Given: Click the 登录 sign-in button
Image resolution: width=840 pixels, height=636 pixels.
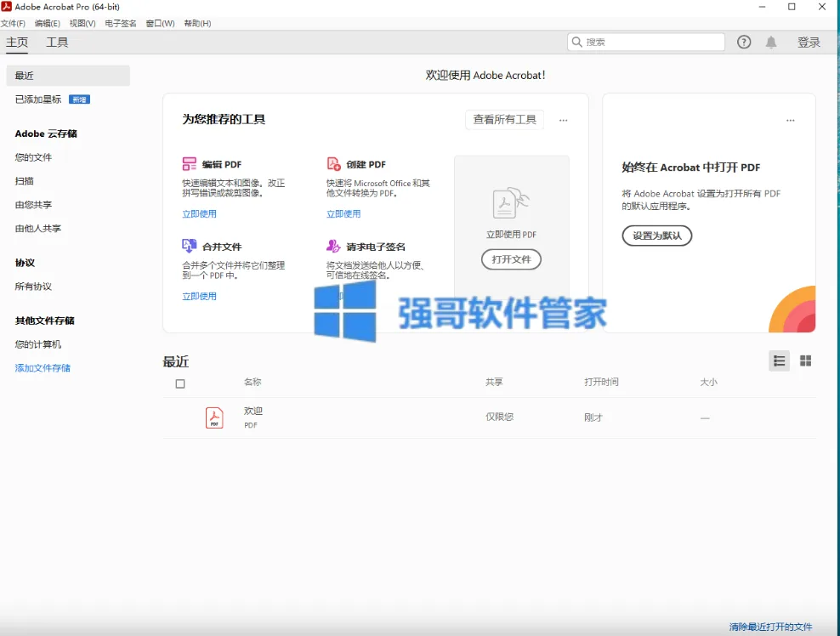Looking at the screenshot, I should (x=809, y=43).
